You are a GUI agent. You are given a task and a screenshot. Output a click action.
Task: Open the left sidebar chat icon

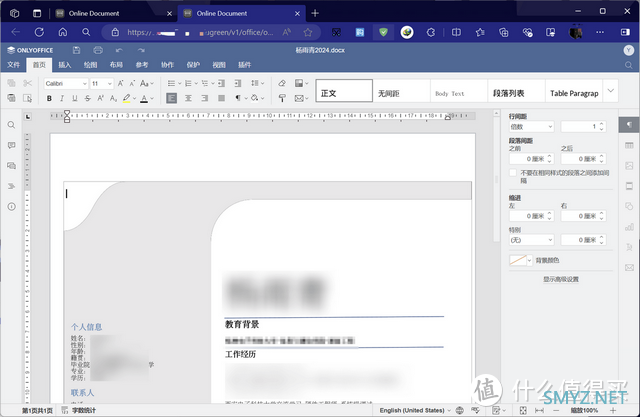(11, 166)
